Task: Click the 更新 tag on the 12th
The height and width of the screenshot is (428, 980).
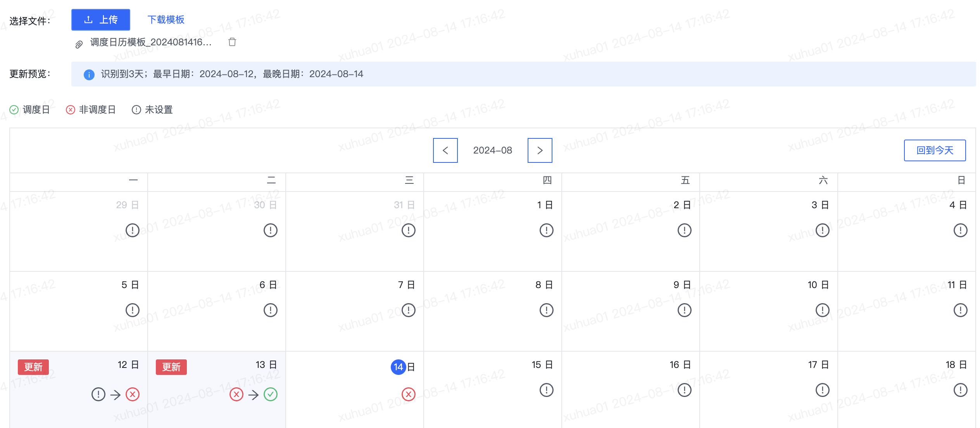Action: (33, 367)
